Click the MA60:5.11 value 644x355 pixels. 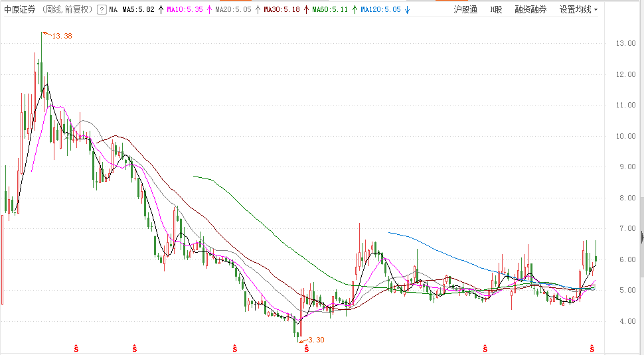pyautogui.click(x=330, y=10)
